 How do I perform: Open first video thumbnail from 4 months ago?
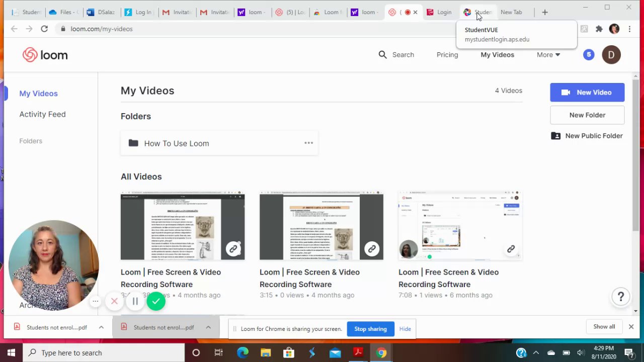(x=183, y=225)
